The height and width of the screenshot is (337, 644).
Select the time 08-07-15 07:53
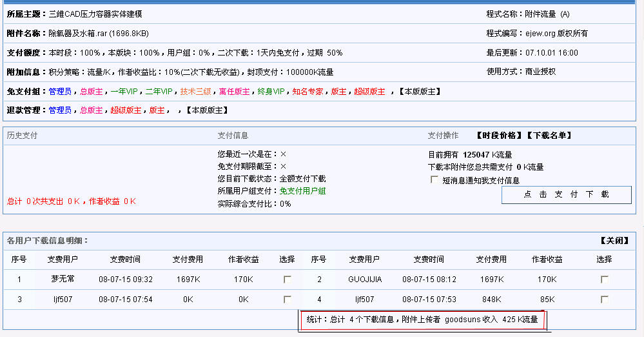point(429,299)
